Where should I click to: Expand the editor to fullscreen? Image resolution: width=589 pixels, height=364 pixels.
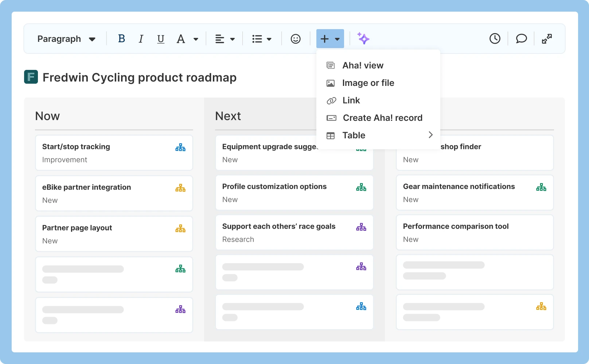point(546,38)
